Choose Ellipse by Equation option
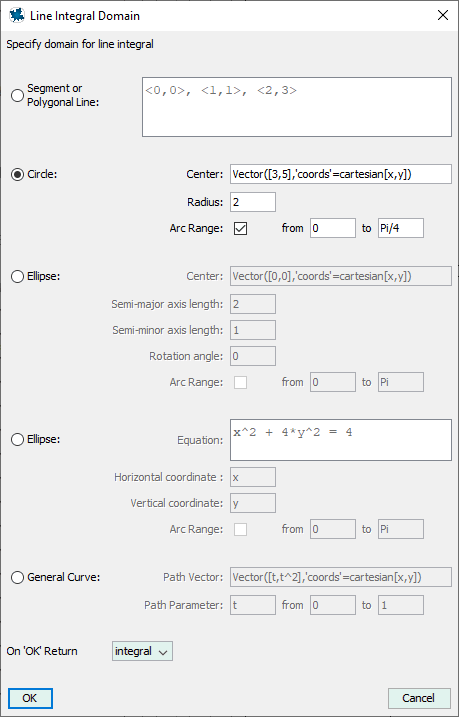 click(17, 440)
